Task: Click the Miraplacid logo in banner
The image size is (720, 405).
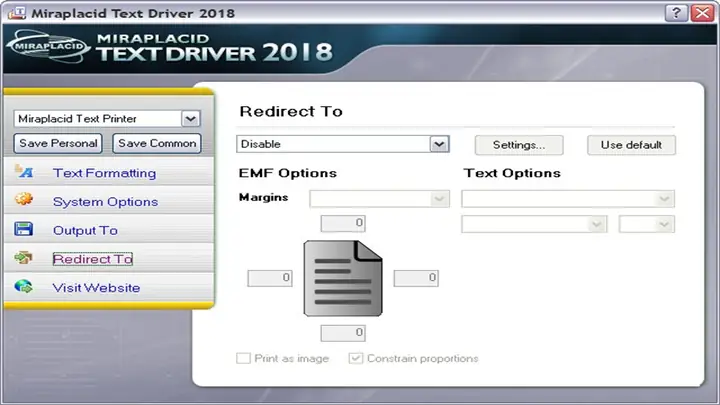Action: click(49, 46)
